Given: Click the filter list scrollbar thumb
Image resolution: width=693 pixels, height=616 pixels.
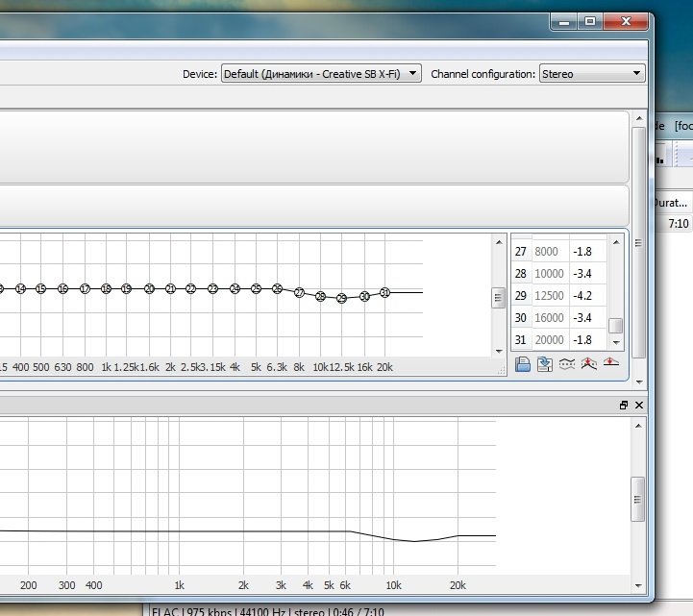Looking at the screenshot, I should [638, 242].
